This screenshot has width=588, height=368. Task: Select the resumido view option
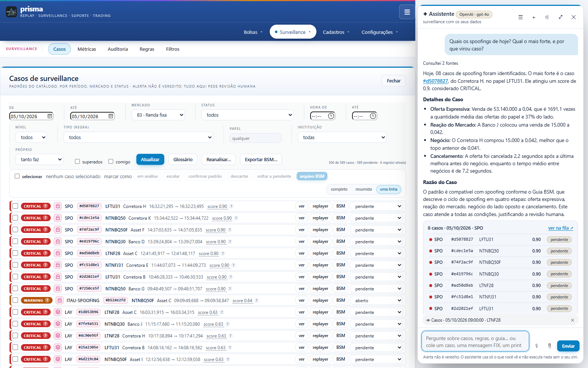coord(363,189)
